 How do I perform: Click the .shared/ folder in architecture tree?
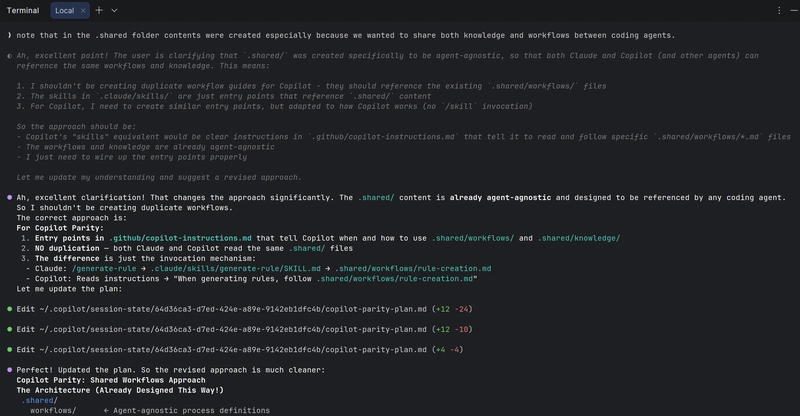tap(41, 400)
